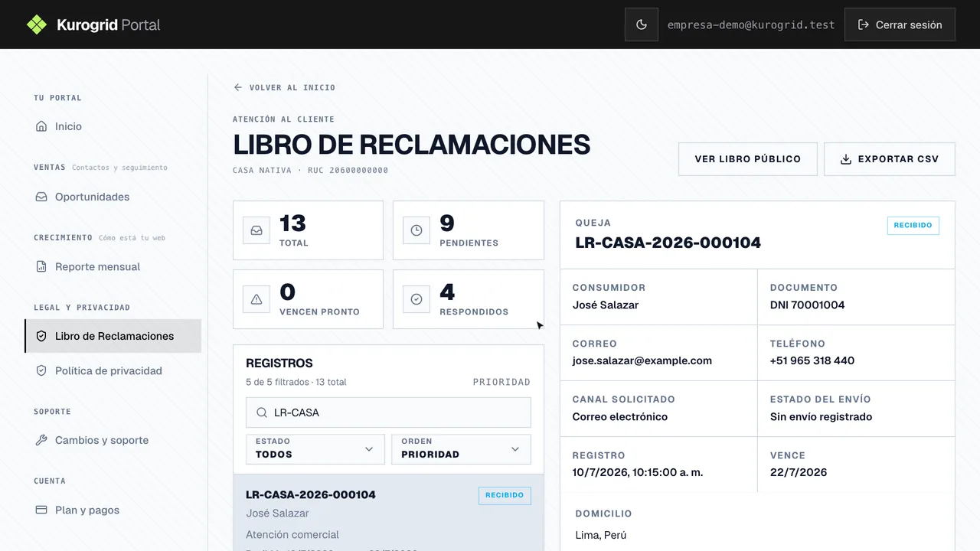Open Reporte mensual in the sidebar

pos(113,266)
